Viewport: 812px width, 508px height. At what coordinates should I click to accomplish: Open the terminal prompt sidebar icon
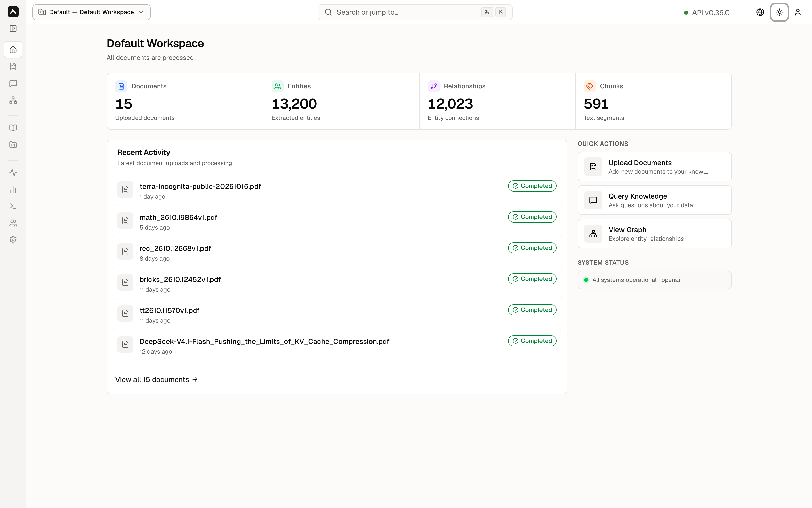pyautogui.click(x=13, y=206)
